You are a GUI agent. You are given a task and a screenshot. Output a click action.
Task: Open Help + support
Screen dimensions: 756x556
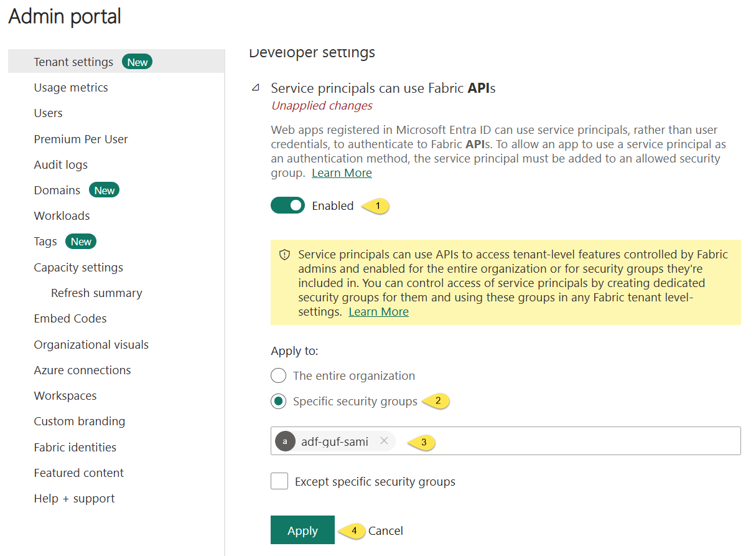(x=74, y=498)
